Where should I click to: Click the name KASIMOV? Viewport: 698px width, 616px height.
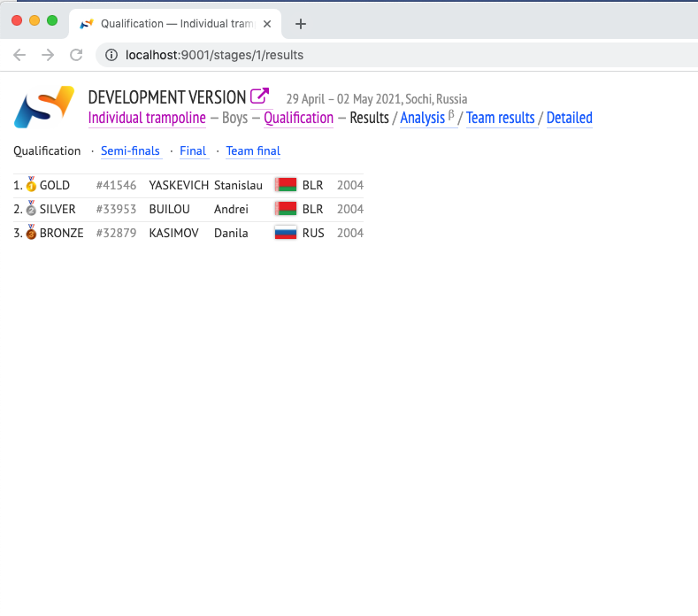(173, 233)
